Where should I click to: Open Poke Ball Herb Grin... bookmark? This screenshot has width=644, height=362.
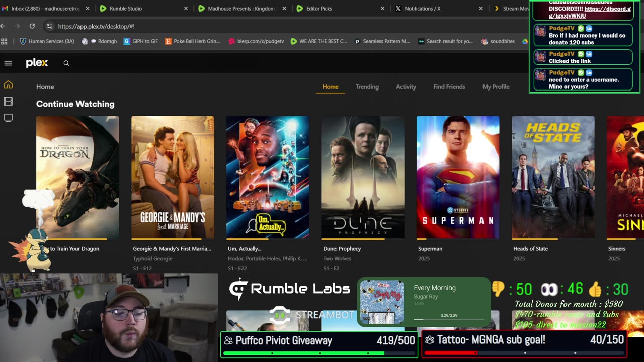[x=193, y=41]
